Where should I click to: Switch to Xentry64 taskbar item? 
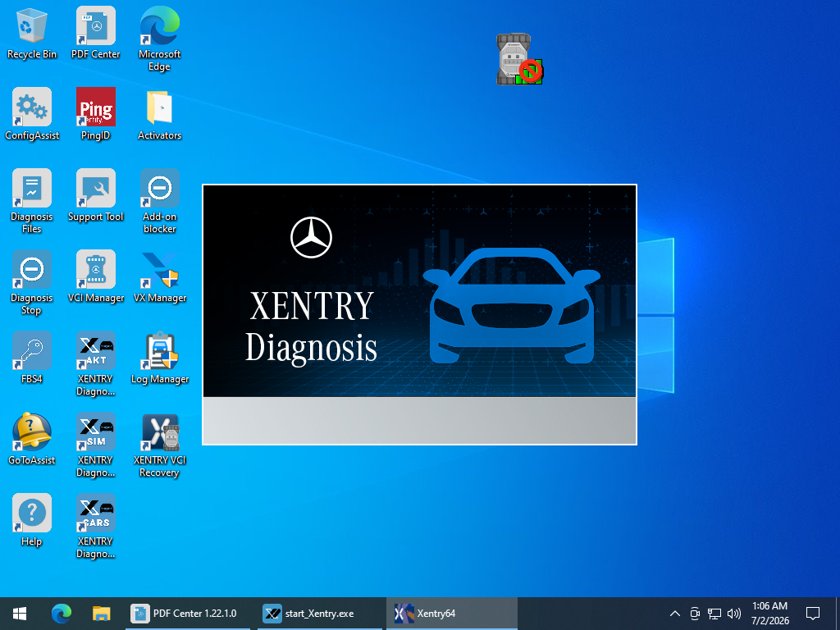[x=452, y=614]
